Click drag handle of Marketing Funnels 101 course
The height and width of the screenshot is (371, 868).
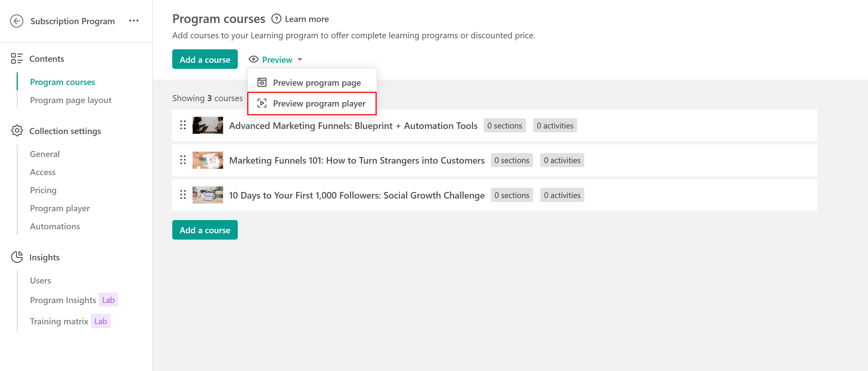tap(183, 160)
